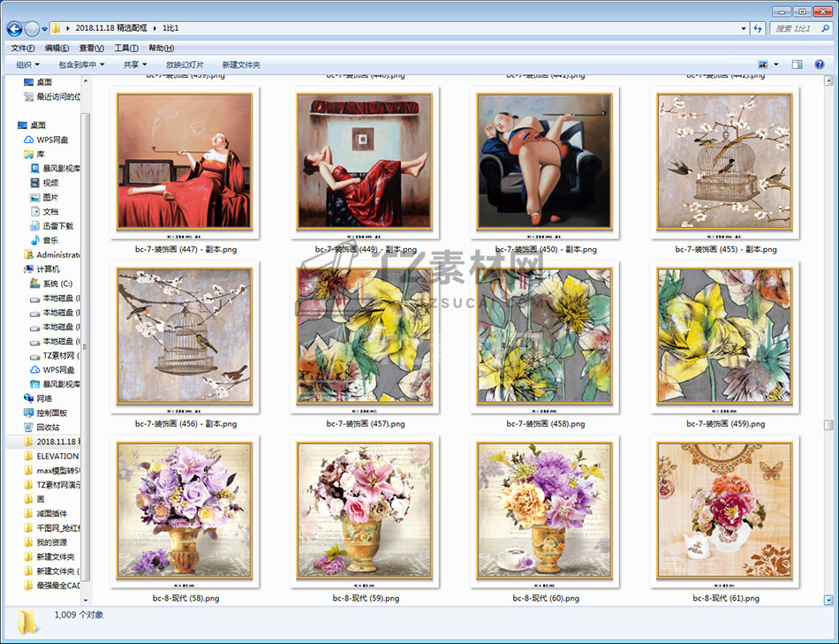Open the 工具(T) menu

(126, 48)
